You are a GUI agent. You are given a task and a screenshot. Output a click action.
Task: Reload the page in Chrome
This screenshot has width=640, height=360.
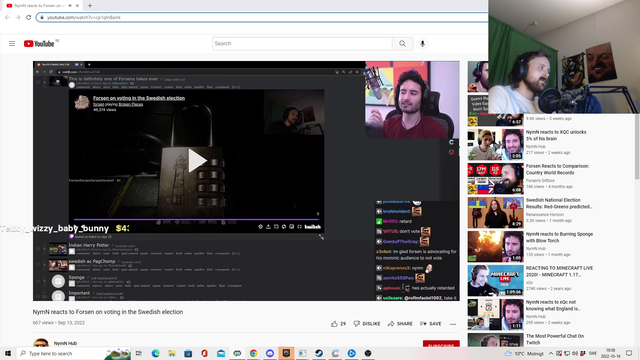coord(29,17)
